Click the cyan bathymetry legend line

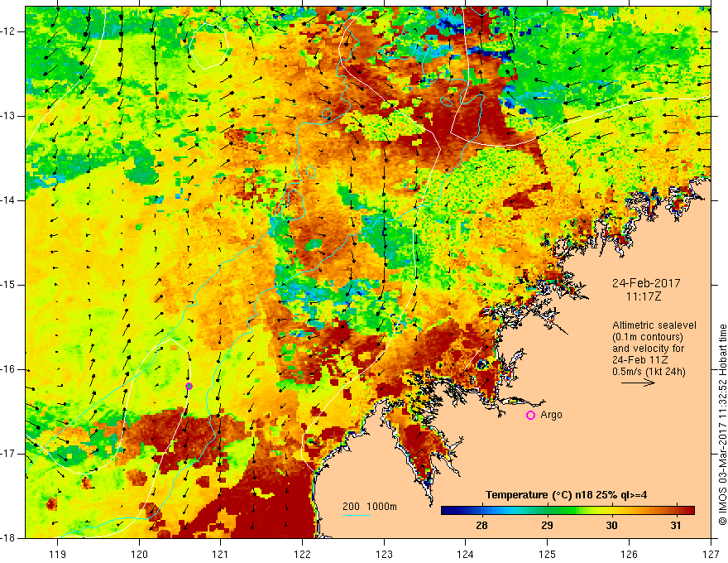pyautogui.click(x=357, y=515)
